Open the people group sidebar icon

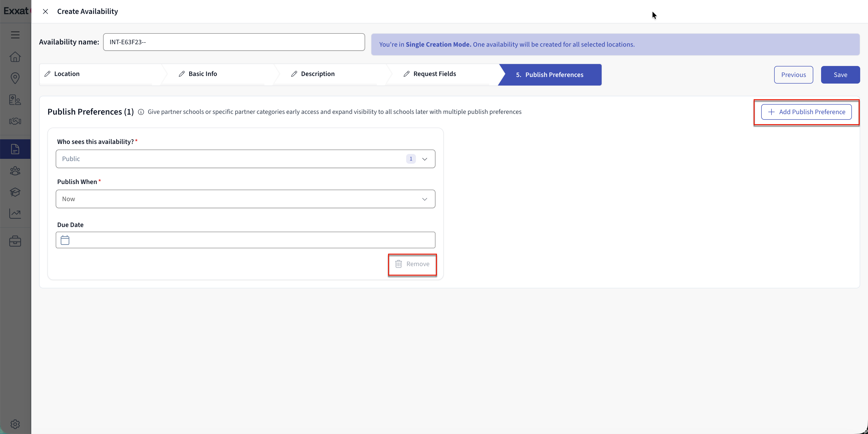click(x=15, y=171)
